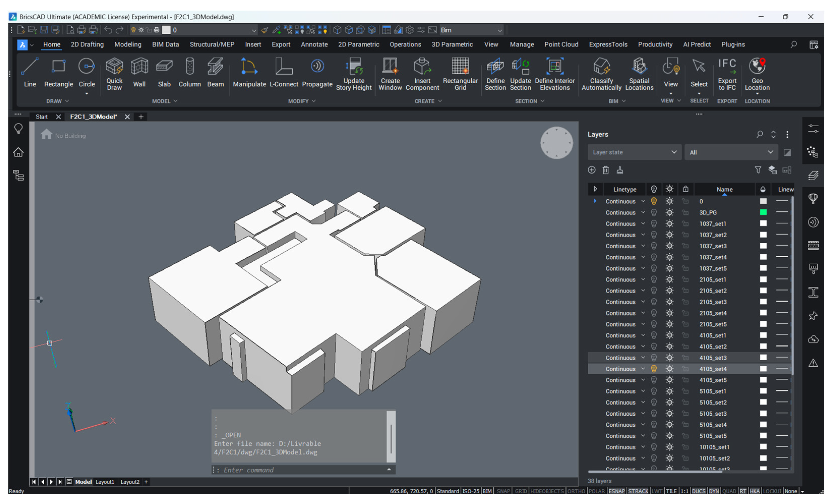This screenshot has width=832, height=504.
Task: Run Classify Automatically
Action: pos(601,74)
